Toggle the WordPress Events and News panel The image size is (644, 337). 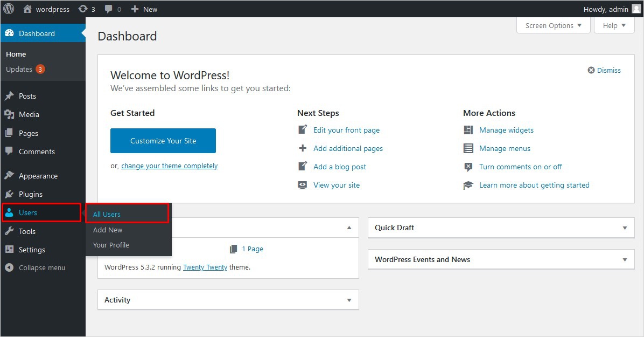(625, 260)
